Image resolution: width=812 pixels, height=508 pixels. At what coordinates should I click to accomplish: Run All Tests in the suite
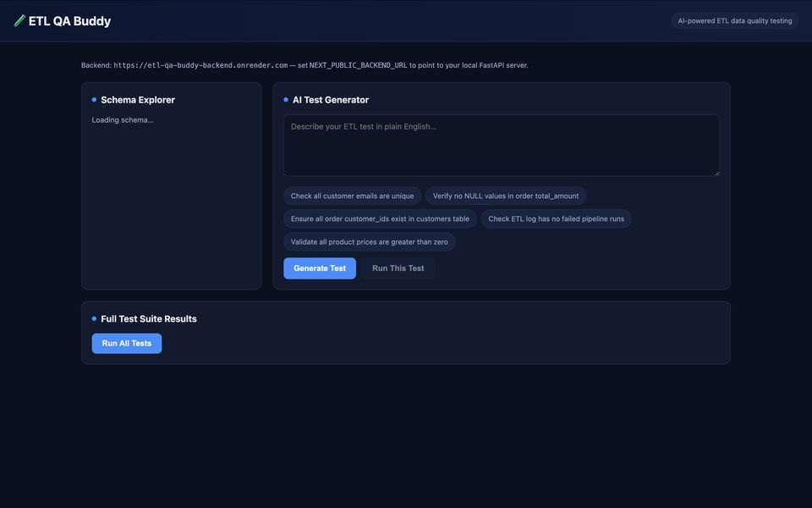pyautogui.click(x=127, y=343)
